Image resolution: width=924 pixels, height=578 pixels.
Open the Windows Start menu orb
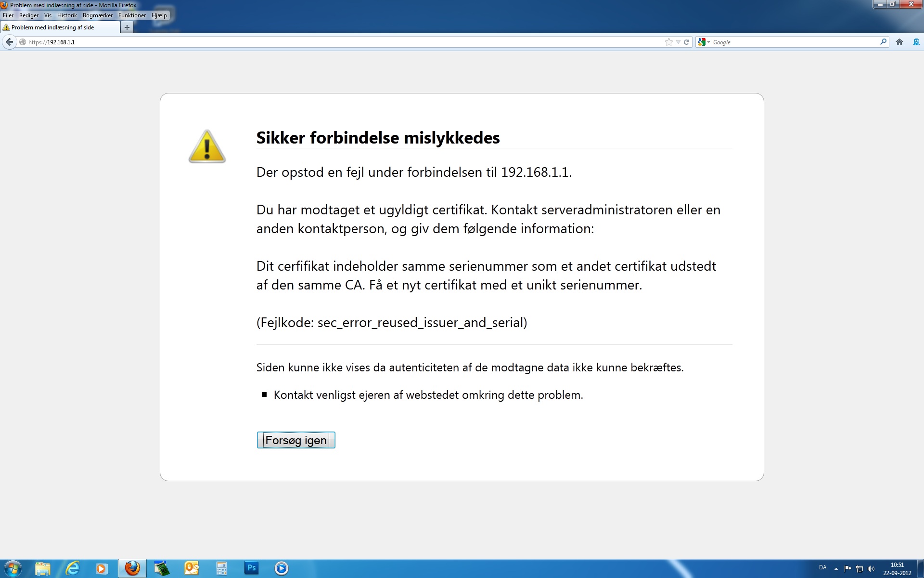tap(13, 568)
